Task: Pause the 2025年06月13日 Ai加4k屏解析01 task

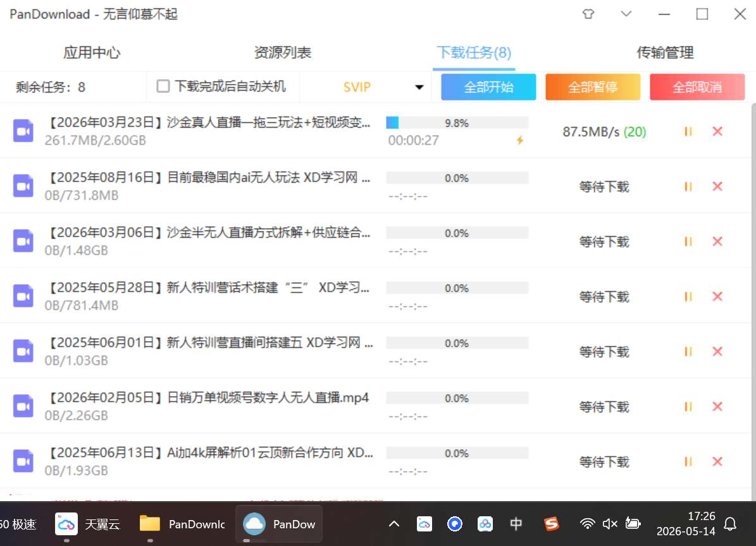Action: [x=688, y=462]
